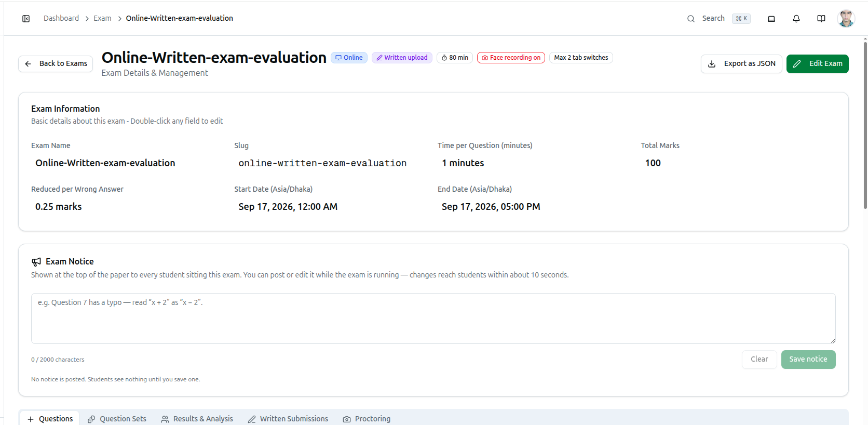Click the page vertical scrollbar
The height and width of the screenshot is (425, 868).
coord(865,125)
